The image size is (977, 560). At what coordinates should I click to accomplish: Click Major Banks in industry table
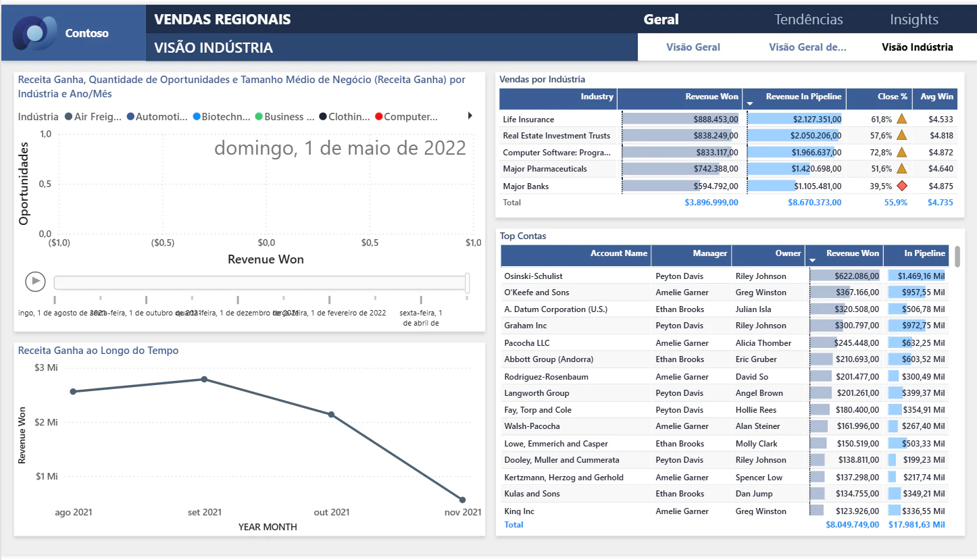tap(526, 186)
